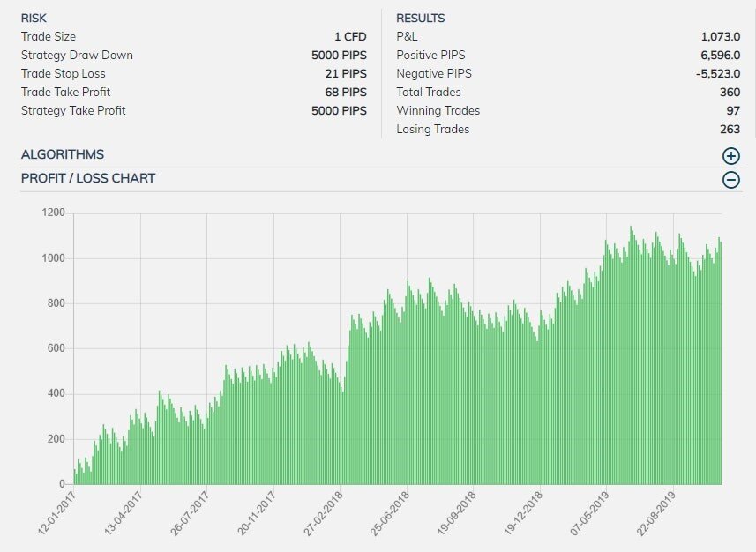756x552 pixels.
Task: Click the 1 CFD trade size value
Action: point(350,37)
